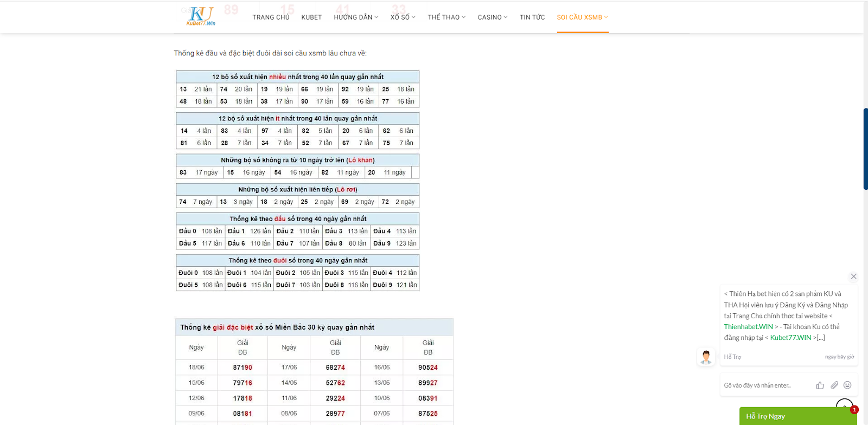Click number 83 with '17 ngày'

point(199,172)
